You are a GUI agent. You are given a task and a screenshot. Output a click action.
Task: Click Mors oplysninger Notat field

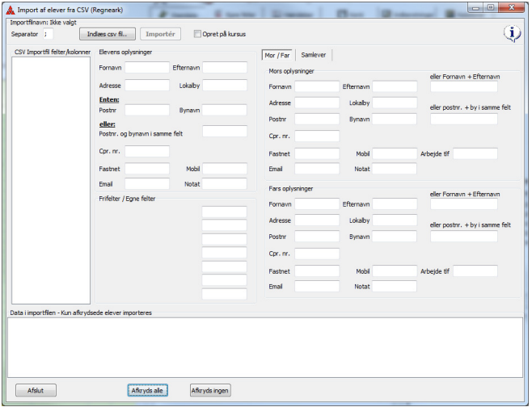[x=395, y=169]
